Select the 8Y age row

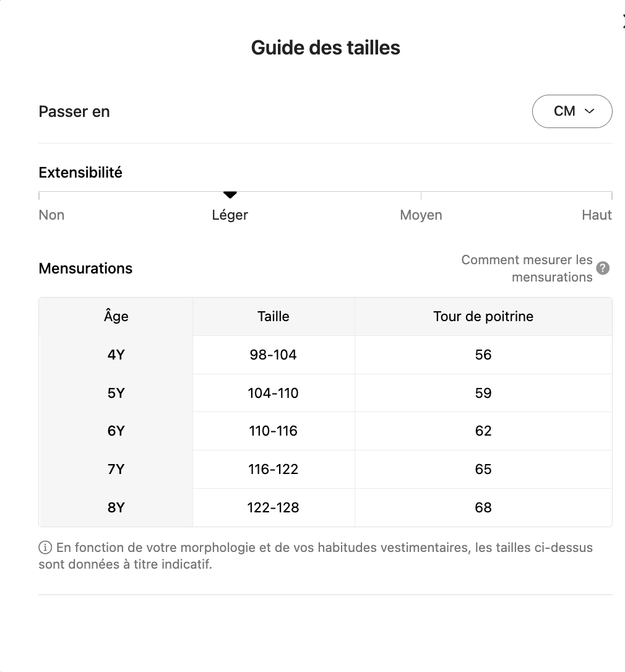(x=116, y=508)
